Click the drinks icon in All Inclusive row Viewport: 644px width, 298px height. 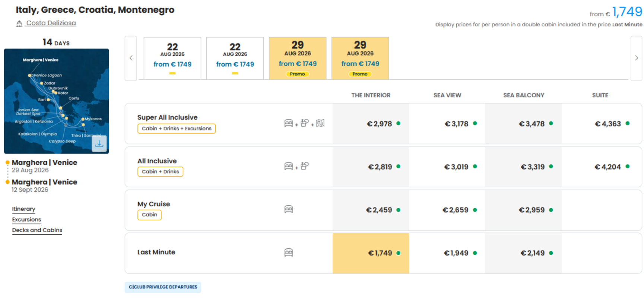coord(305,166)
